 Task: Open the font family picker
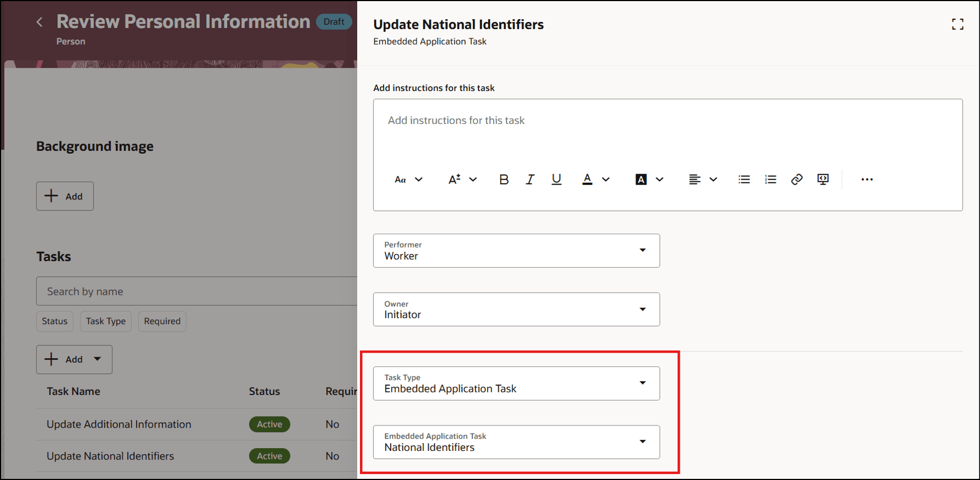click(x=400, y=180)
